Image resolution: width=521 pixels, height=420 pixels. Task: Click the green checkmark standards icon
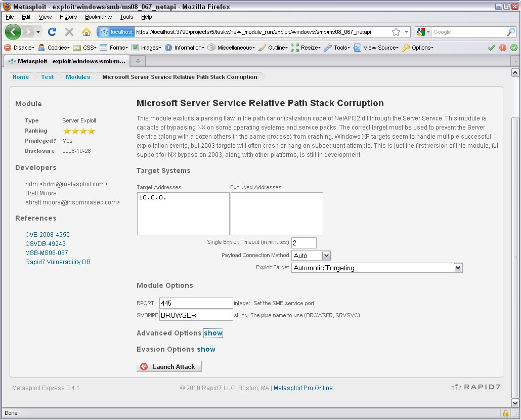[492, 48]
